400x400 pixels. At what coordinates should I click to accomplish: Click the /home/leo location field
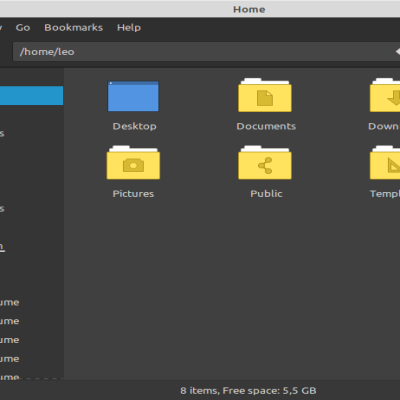[206, 52]
